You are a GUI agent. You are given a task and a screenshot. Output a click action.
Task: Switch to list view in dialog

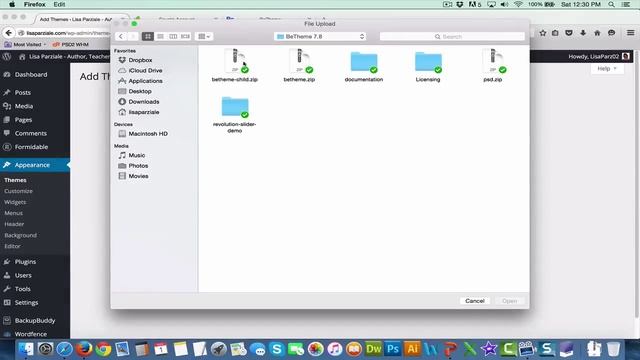click(160, 36)
